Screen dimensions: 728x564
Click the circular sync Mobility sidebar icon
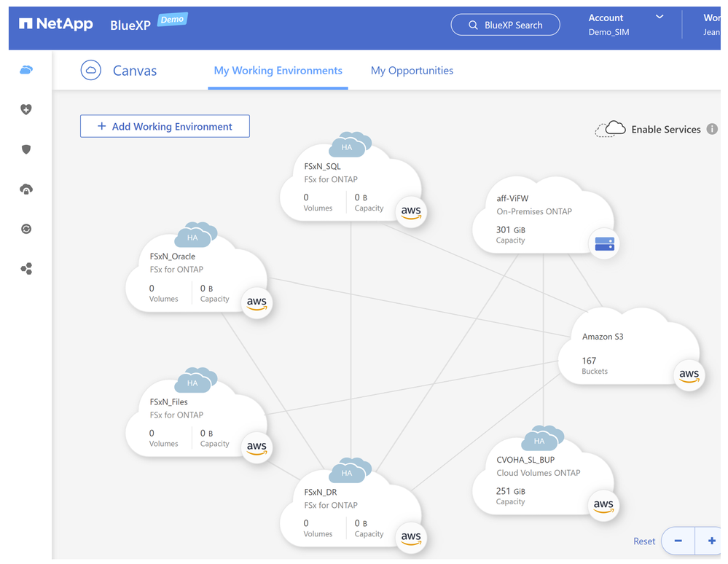coord(26,229)
